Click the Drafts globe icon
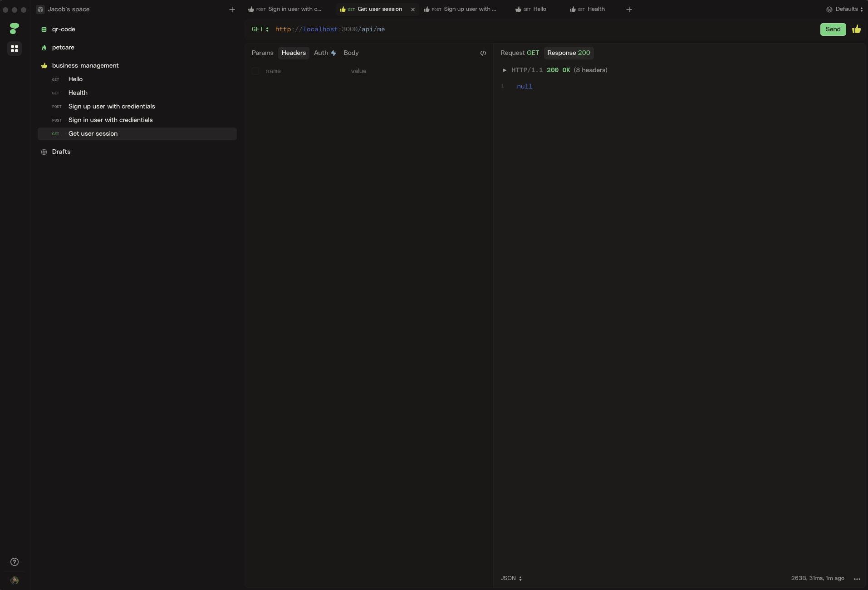The height and width of the screenshot is (590, 868). (x=44, y=152)
